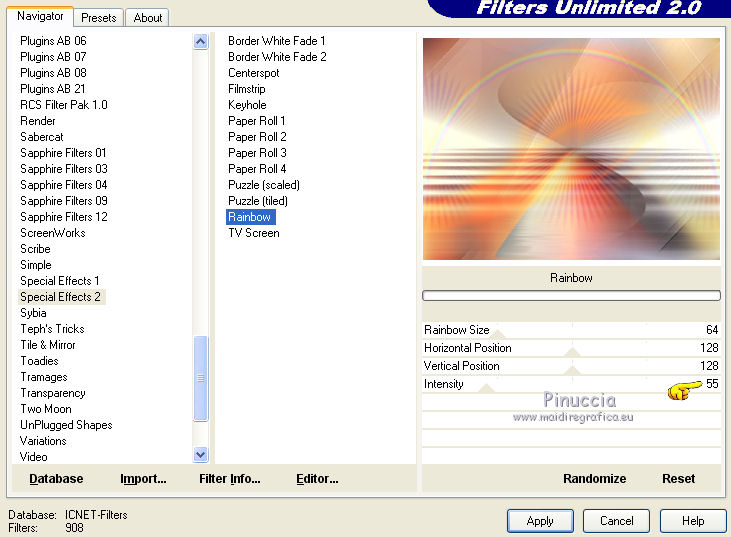Choose Puzzle (tiled) filter
This screenshot has width=731, height=537.
coord(258,201)
